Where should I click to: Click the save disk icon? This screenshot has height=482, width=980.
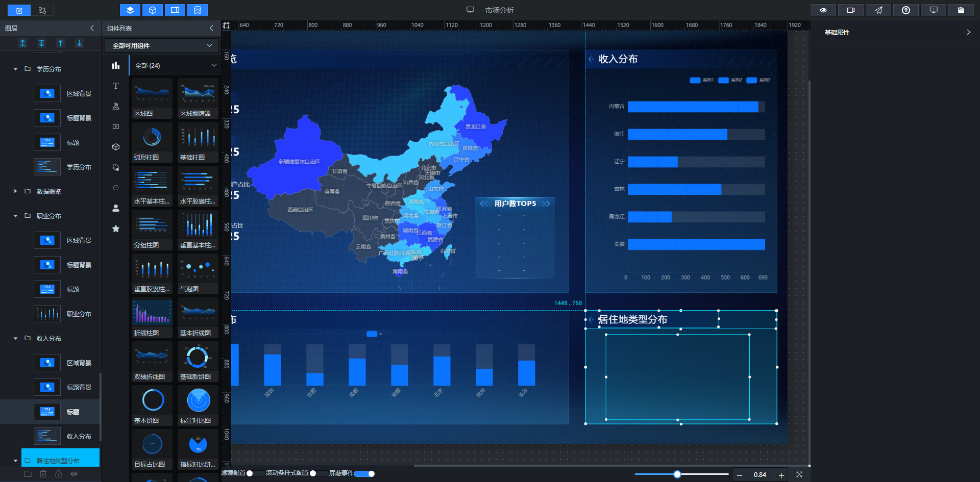[961, 10]
